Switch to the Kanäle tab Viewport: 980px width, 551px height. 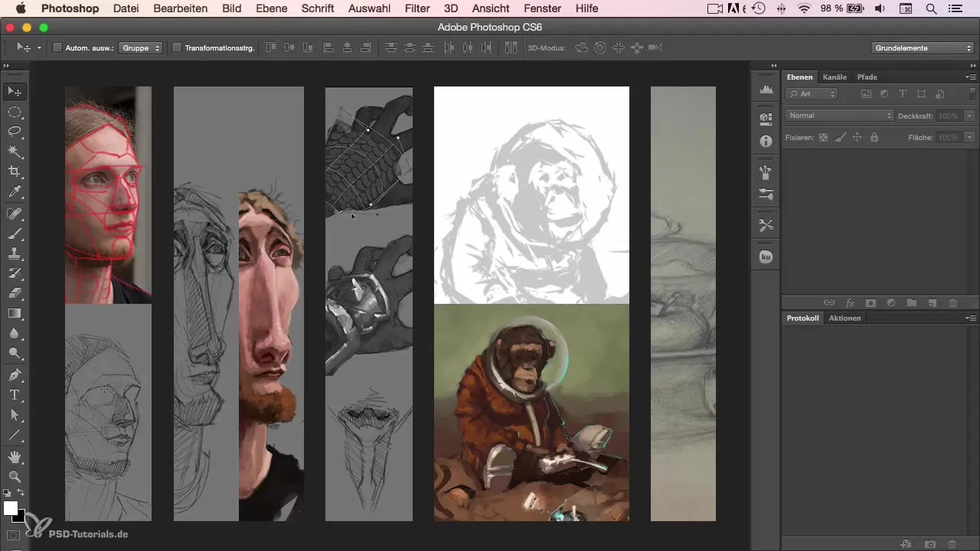[x=834, y=77]
